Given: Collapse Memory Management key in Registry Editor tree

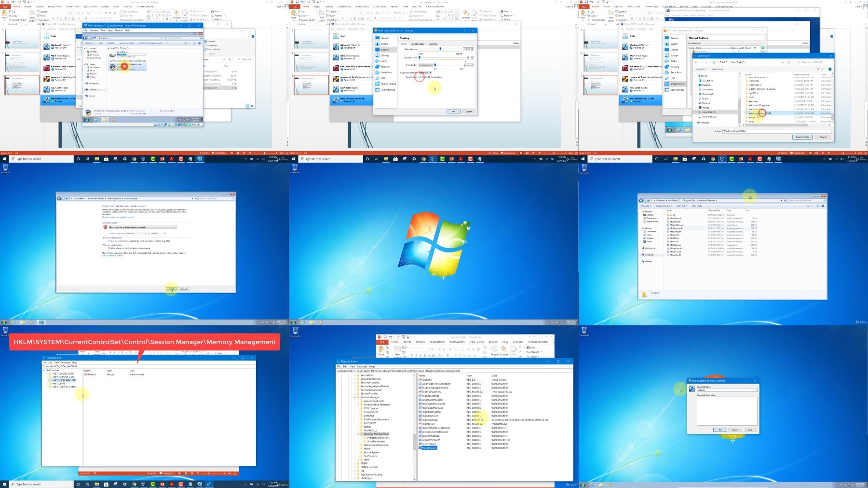Looking at the screenshot, I should click(358, 434).
